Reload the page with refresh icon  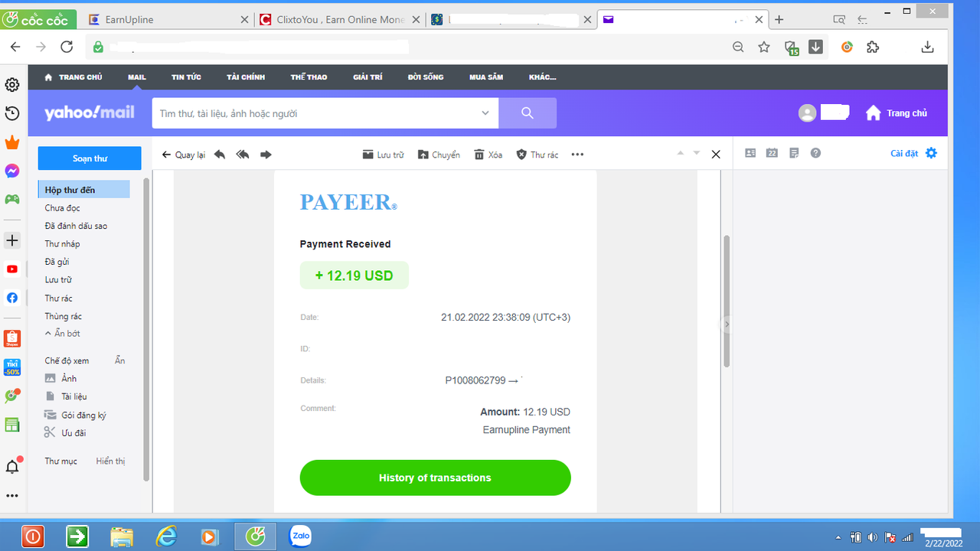67,47
